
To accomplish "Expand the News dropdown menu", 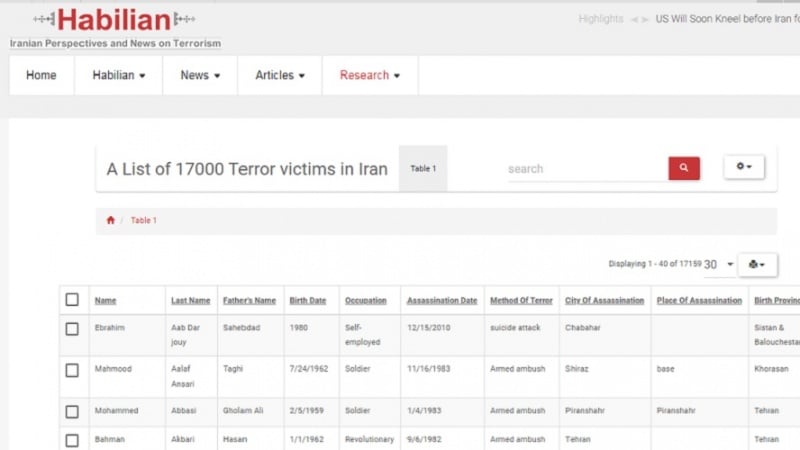I will [200, 75].
